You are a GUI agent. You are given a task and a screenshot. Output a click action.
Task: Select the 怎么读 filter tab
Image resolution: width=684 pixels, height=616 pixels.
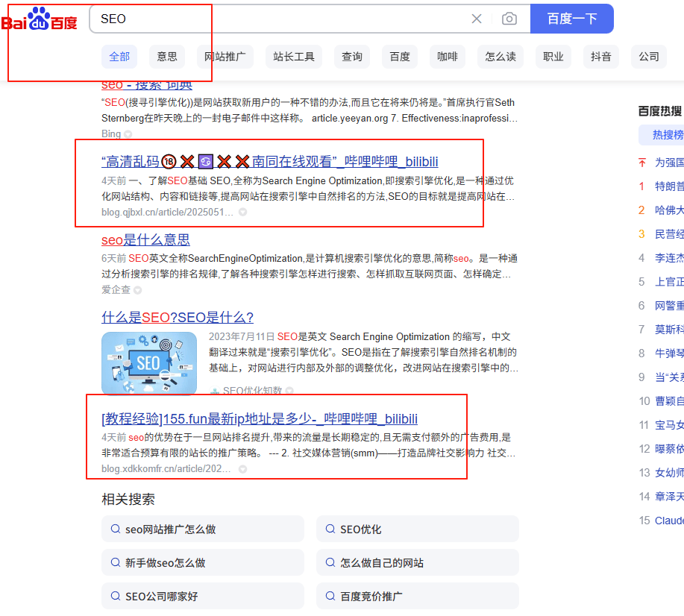501,57
